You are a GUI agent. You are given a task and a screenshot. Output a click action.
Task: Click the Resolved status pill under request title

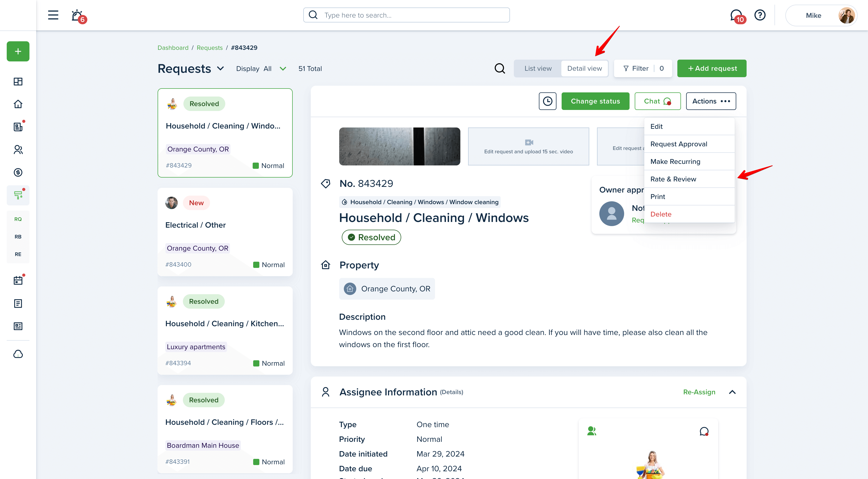371,237
